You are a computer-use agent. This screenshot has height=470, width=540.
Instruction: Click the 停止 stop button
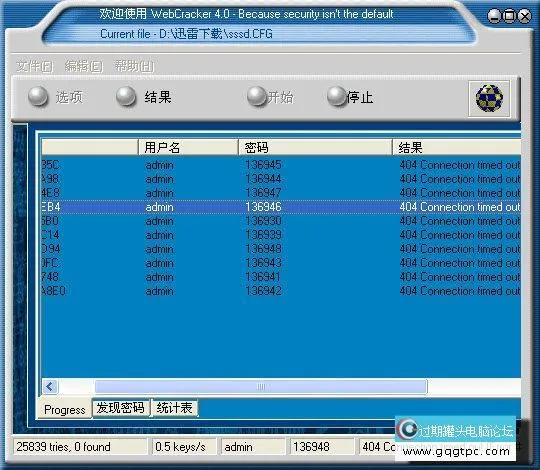[350, 97]
